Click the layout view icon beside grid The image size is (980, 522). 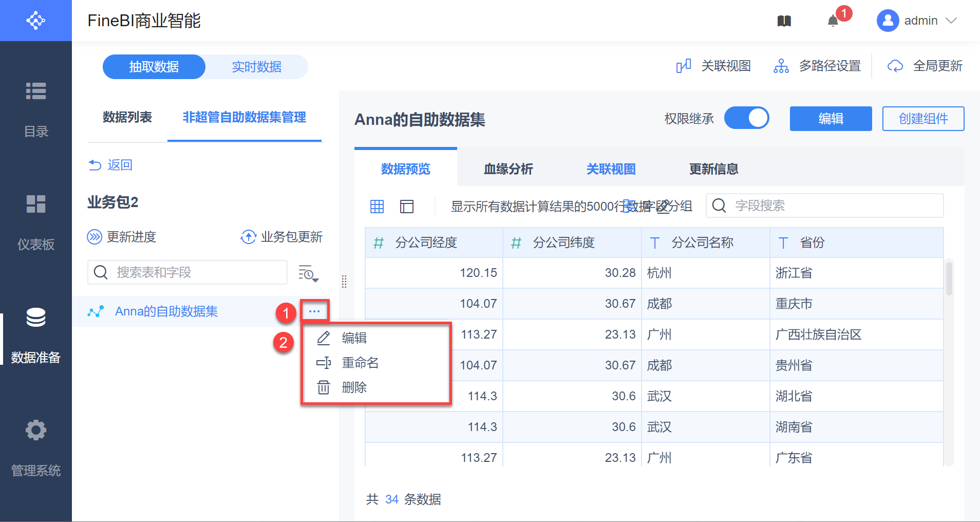pyautogui.click(x=407, y=207)
